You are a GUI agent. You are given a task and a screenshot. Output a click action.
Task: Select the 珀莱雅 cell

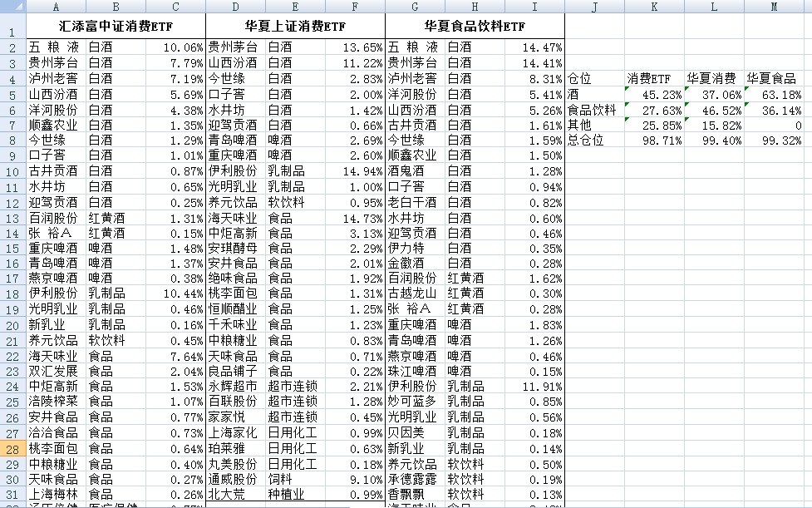click(x=236, y=449)
